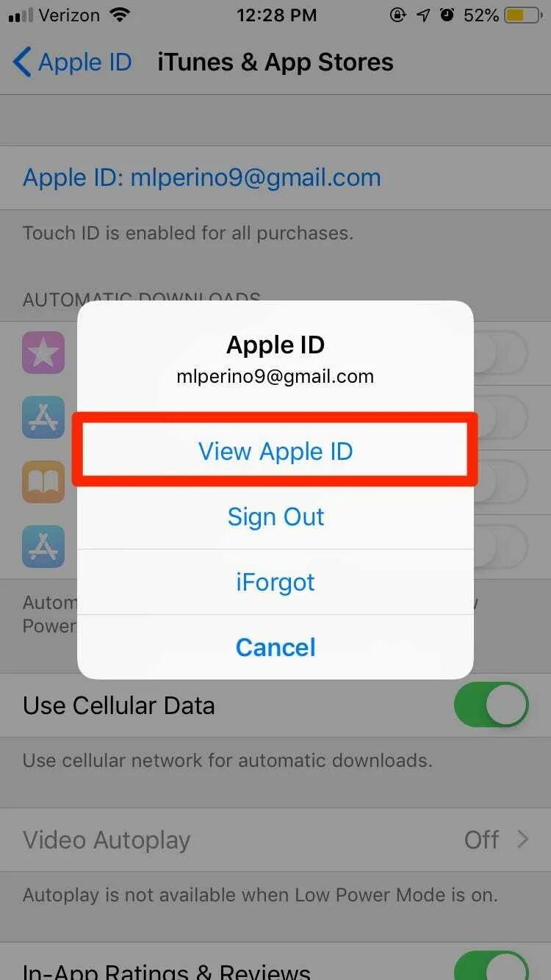The height and width of the screenshot is (980, 551).
Task: Tap the rotation lock status icon
Action: tap(398, 15)
